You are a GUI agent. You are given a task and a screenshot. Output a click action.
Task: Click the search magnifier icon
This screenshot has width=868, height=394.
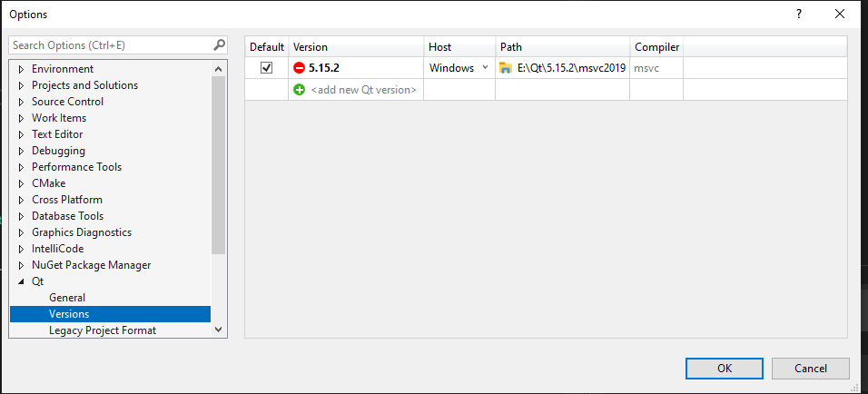219,44
